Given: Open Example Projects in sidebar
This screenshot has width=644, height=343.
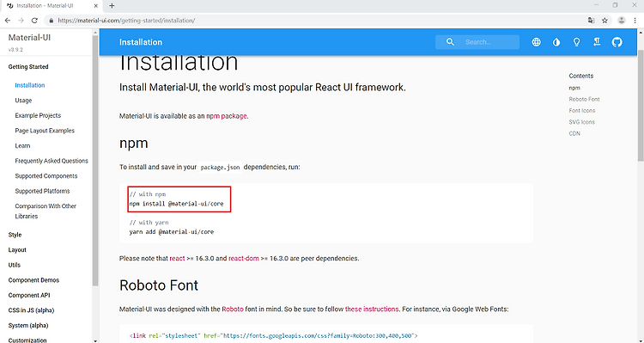Looking at the screenshot, I should tap(38, 115).
